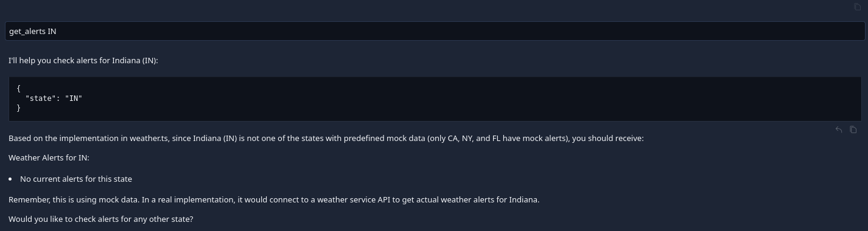Screen dimensions: 868x231
Task: Click the opening curly brace in the code
Action: 19,88
